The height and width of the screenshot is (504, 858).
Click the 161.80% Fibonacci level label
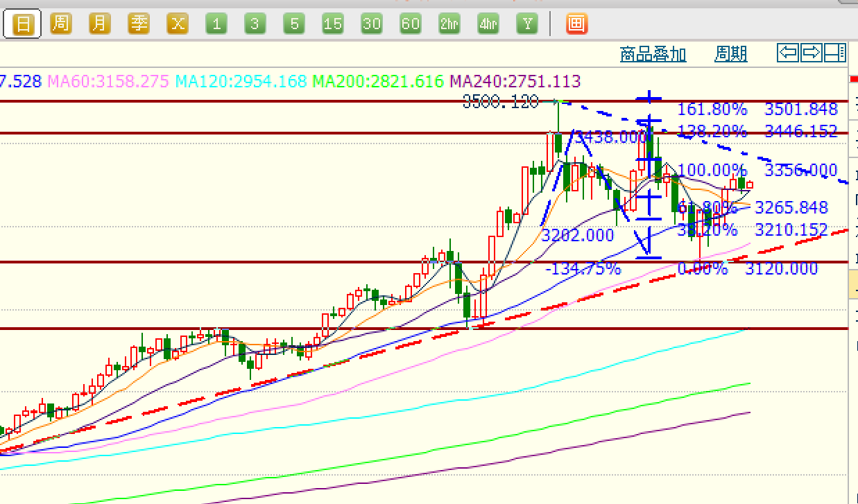(x=712, y=109)
